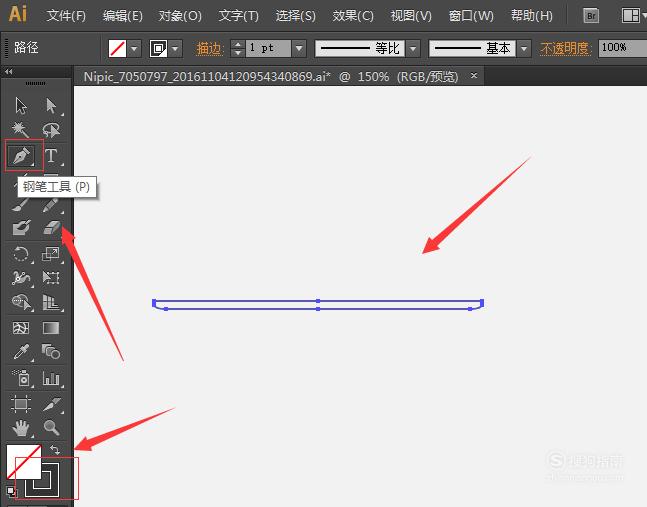Select the Artboard tool

click(21, 403)
